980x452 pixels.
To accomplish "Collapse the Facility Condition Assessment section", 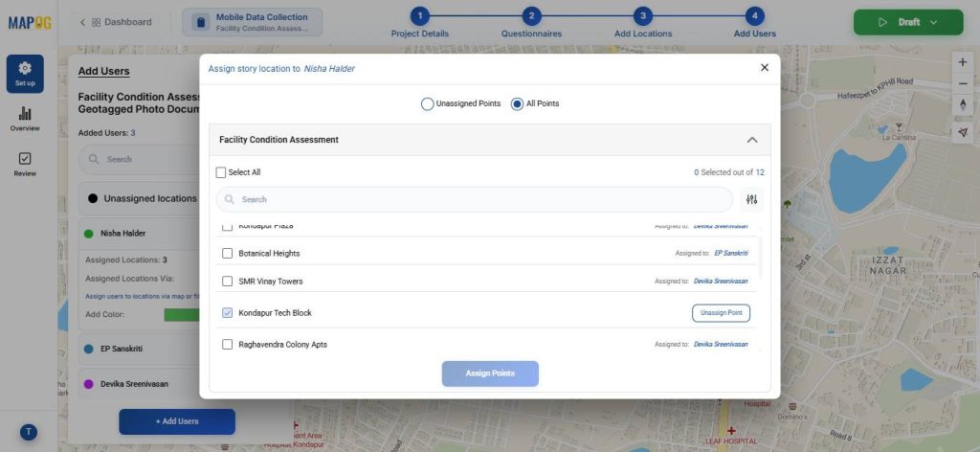I will [752, 140].
